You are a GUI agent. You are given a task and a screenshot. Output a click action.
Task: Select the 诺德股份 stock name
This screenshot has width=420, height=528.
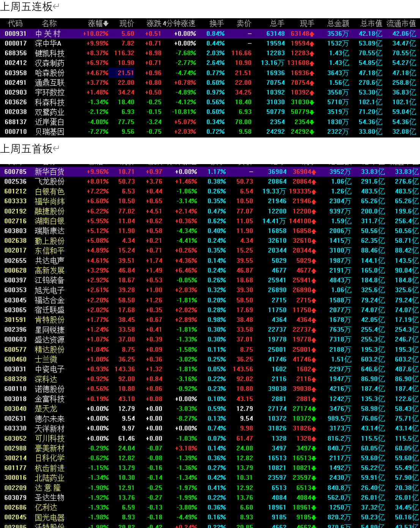50,389
